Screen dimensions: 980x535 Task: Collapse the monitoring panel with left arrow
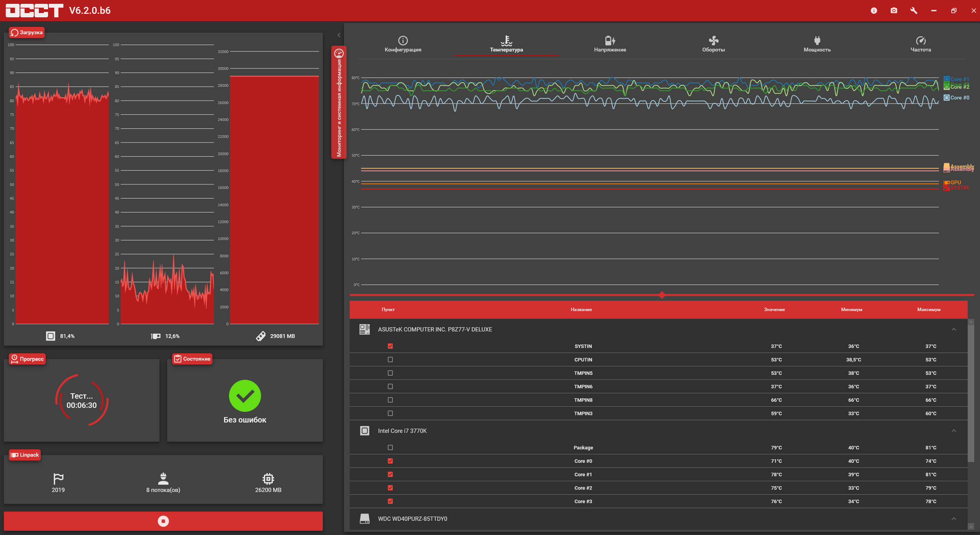click(x=339, y=35)
